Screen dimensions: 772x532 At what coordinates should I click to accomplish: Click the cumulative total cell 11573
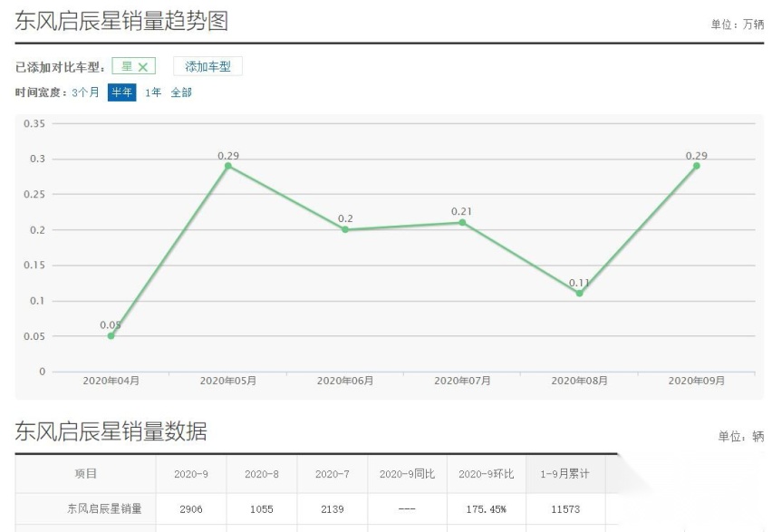point(565,509)
